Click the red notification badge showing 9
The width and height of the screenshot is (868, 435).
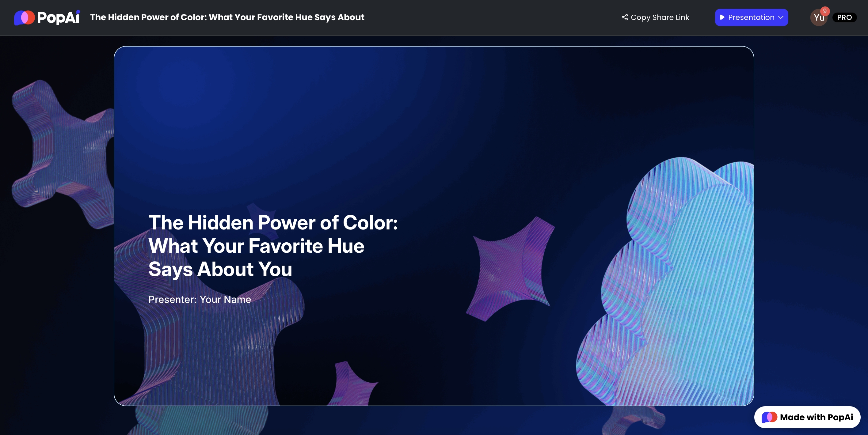pos(824,11)
